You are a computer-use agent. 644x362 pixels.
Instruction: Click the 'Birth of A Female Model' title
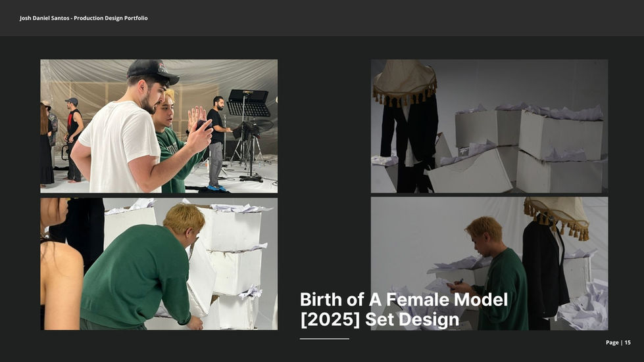tap(404, 300)
